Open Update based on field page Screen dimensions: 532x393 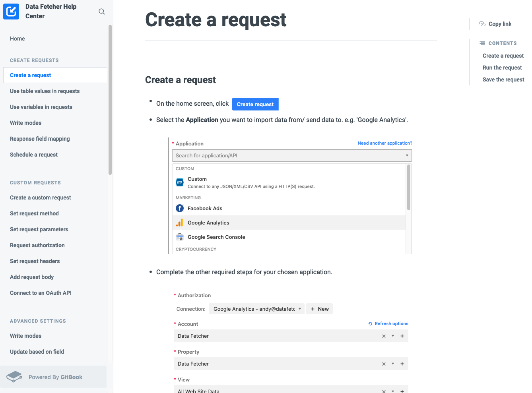coord(37,352)
